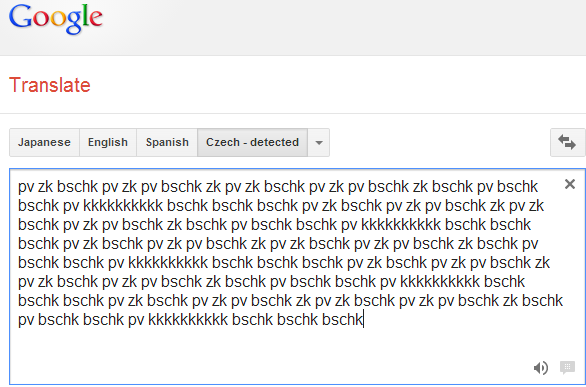This screenshot has width=586, height=387.
Task: Select the Czech - detected language button
Action: tap(253, 142)
